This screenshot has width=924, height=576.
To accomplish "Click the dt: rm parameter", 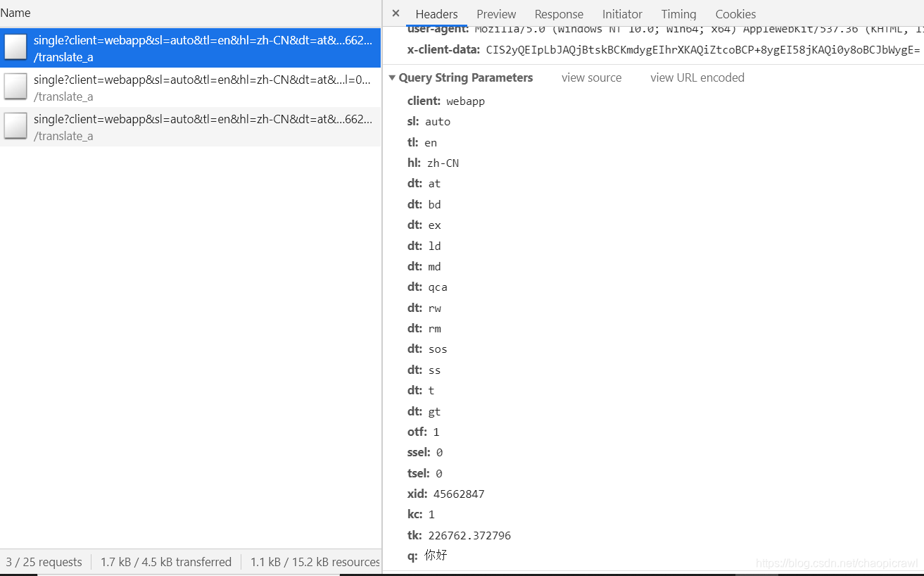I will 424,328.
